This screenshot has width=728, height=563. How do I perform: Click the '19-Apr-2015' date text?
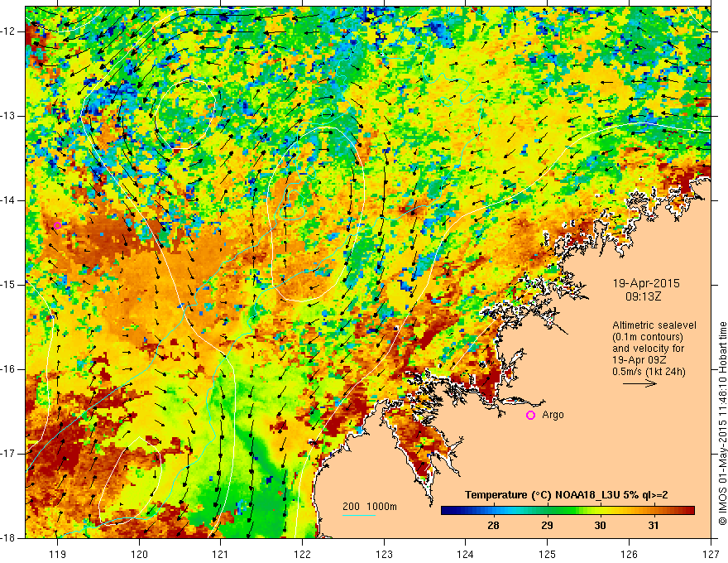point(646,283)
